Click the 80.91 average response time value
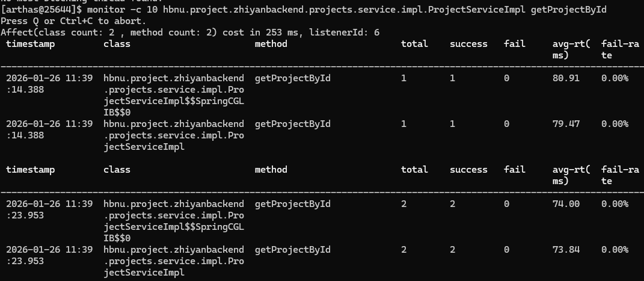Screen dimensions: 644x281 coord(566,78)
